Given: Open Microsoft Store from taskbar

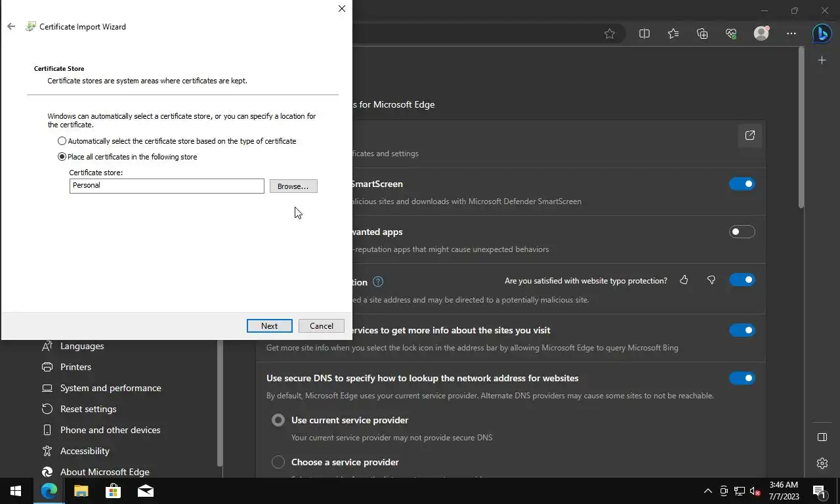Looking at the screenshot, I should tap(113, 491).
